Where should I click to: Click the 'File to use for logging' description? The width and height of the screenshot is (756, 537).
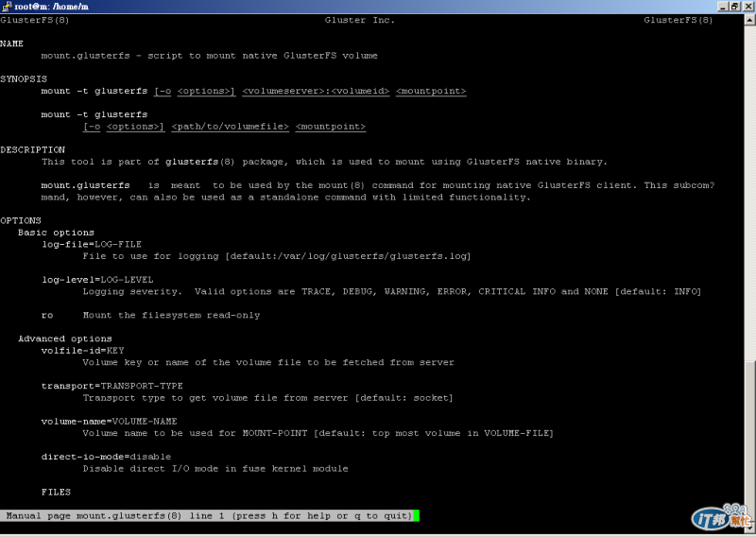pos(277,256)
